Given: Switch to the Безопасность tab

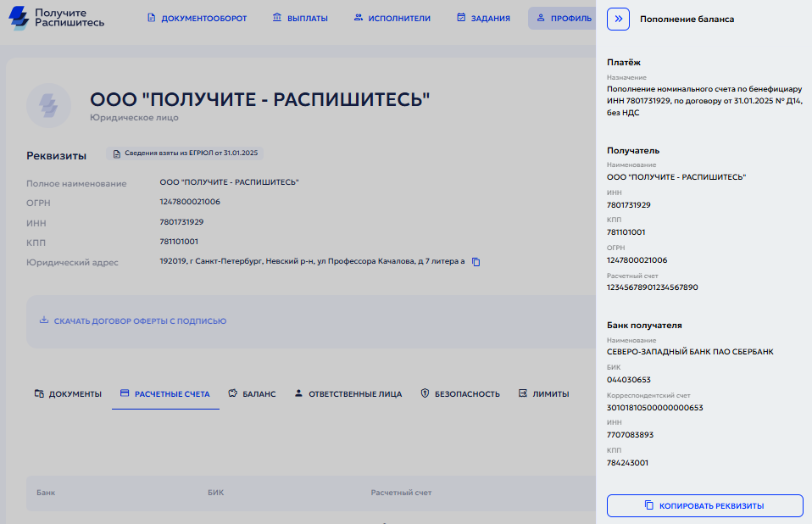Looking at the screenshot, I should [x=460, y=394].
